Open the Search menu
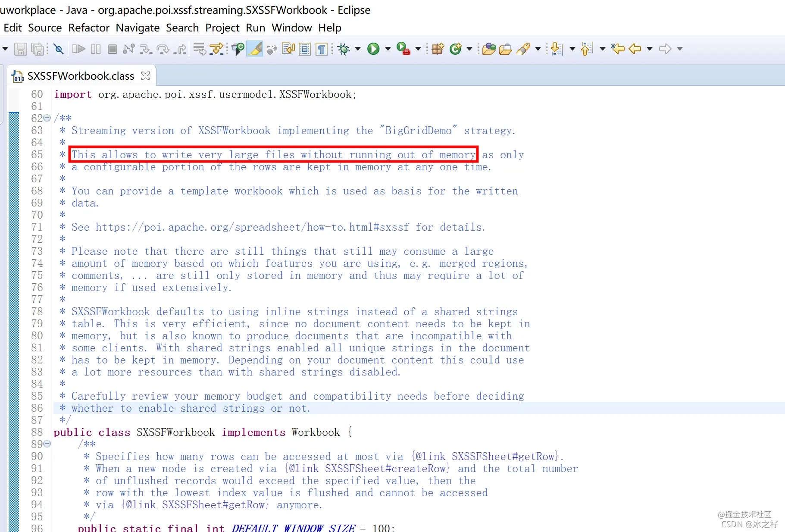The image size is (785, 532). [182, 28]
